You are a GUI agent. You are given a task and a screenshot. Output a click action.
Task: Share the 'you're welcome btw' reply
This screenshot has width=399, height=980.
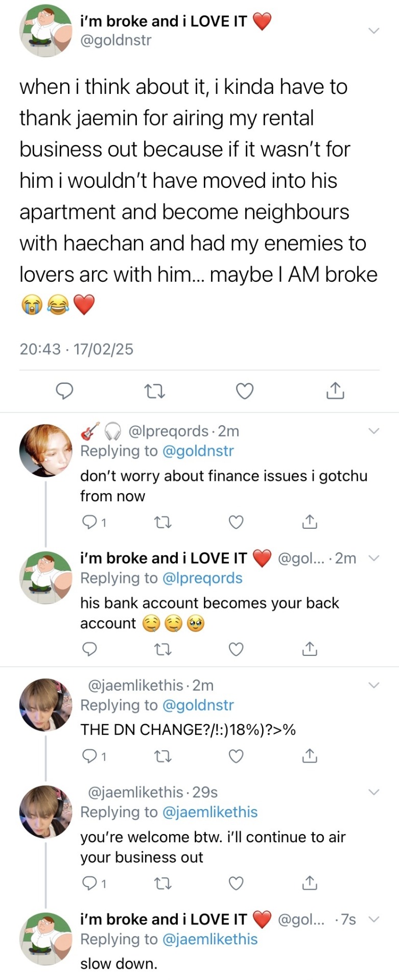pyautogui.click(x=310, y=883)
